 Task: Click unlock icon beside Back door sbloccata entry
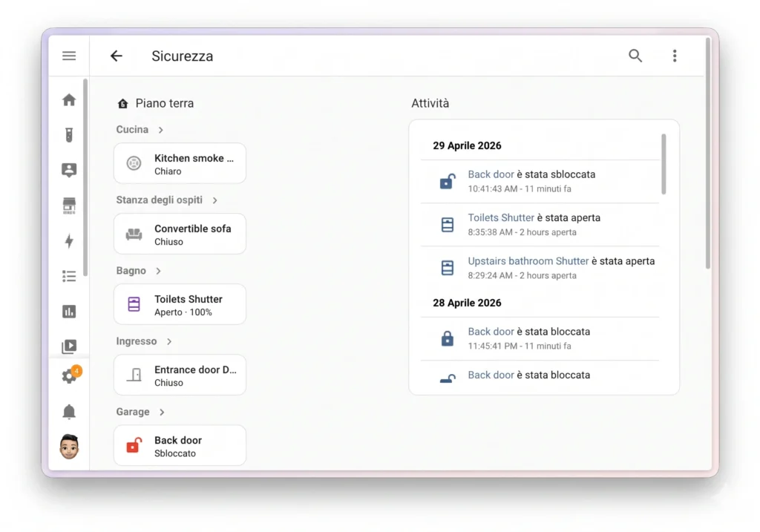point(448,181)
